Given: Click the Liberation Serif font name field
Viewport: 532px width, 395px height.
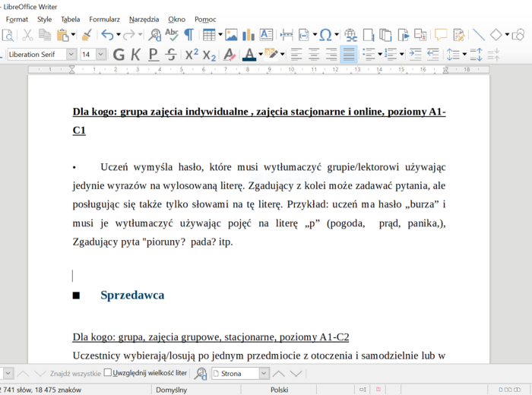Looking at the screenshot, I should pyautogui.click(x=36, y=55).
